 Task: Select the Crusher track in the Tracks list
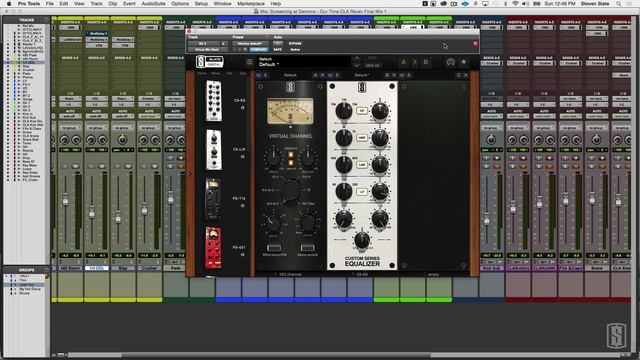(29, 70)
